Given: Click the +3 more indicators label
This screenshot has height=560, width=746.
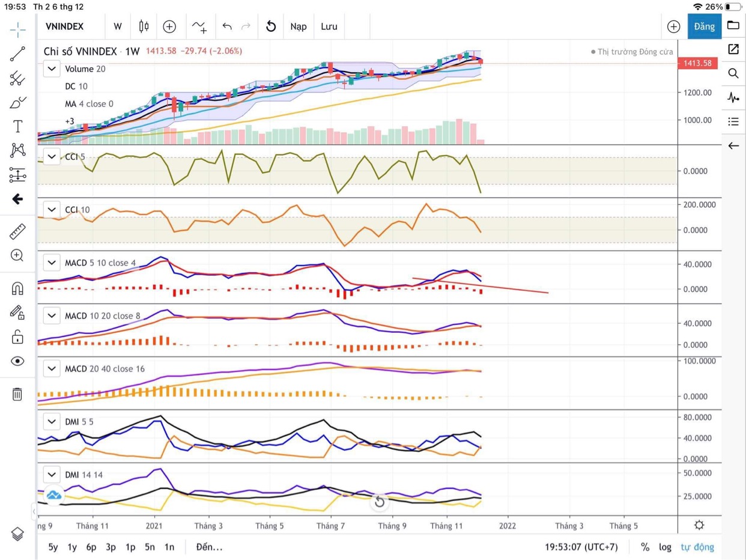Looking at the screenshot, I should [x=70, y=121].
